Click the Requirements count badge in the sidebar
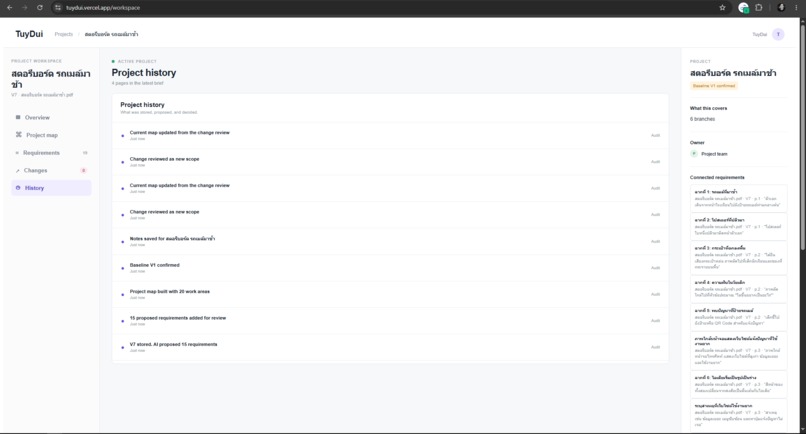 tap(85, 153)
